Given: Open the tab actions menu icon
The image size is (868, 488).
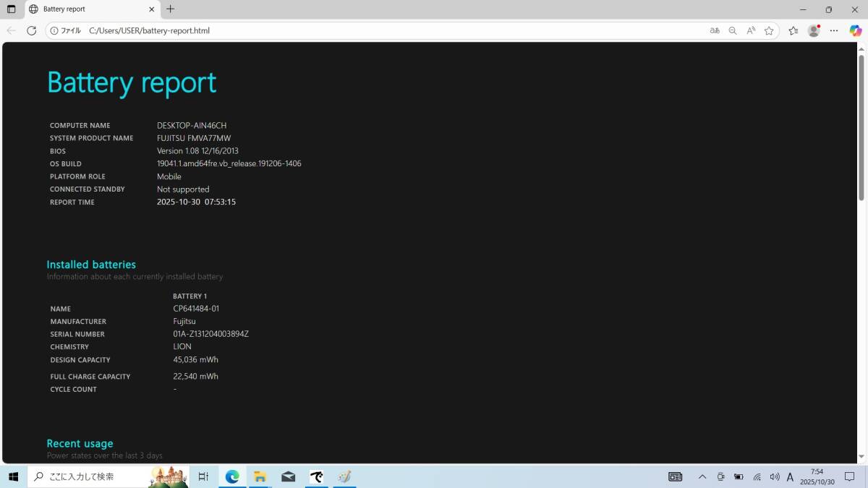Looking at the screenshot, I should click(11, 9).
